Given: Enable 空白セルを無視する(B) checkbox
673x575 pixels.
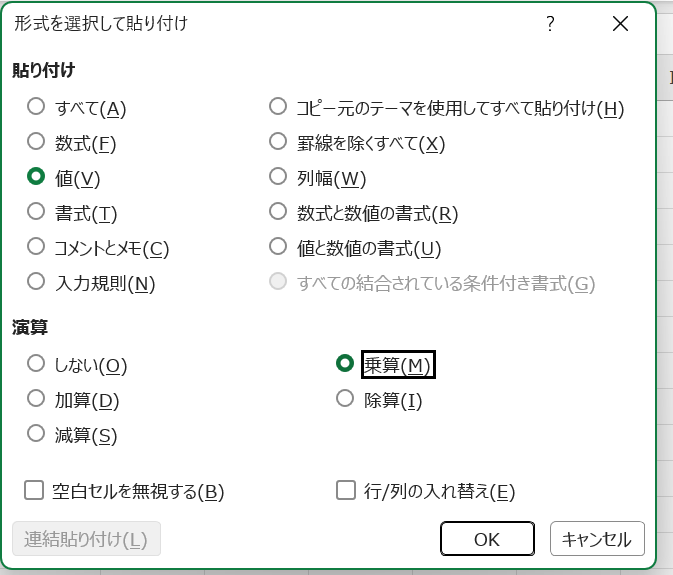Looking at the screenshot, I should (x=35, y=490).
